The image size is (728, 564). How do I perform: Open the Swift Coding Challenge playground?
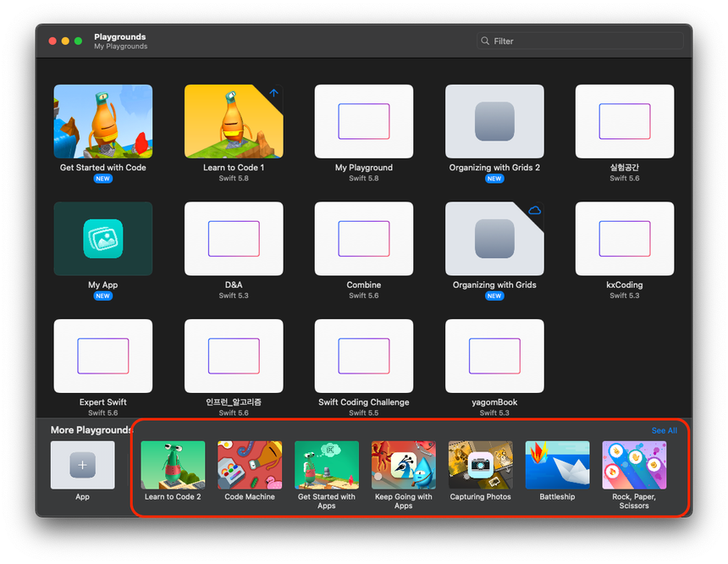(x=364, y=356)
